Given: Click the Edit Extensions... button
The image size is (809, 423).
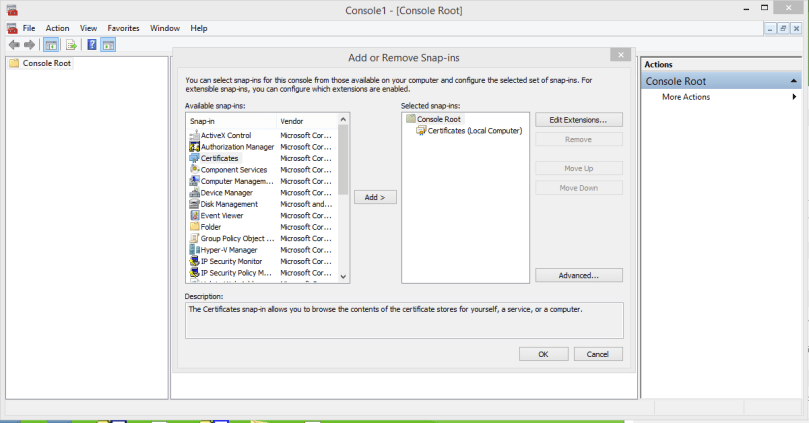Looking at the screenshot, I should tap(578, 120).
